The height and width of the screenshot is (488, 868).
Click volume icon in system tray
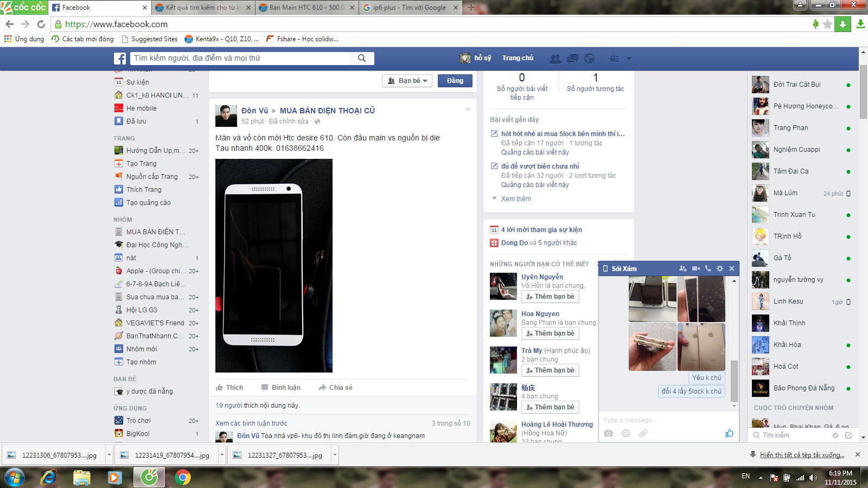(x=813, y=478)
